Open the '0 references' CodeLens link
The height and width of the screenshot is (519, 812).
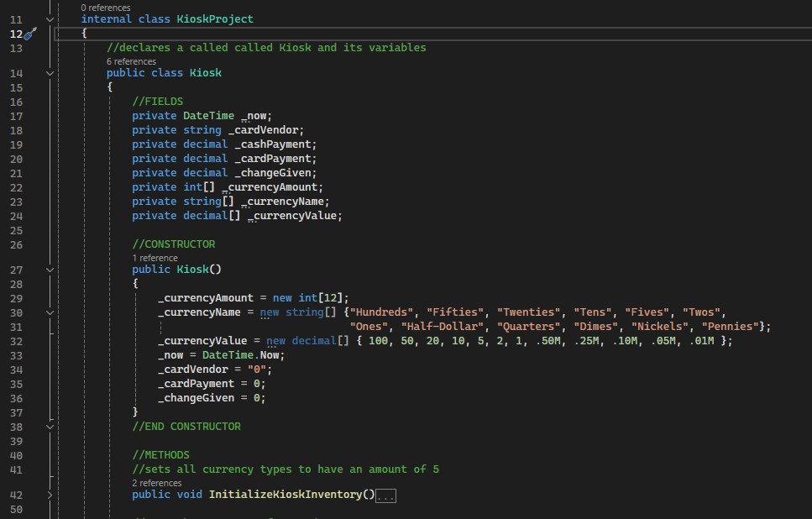[106, 8]
